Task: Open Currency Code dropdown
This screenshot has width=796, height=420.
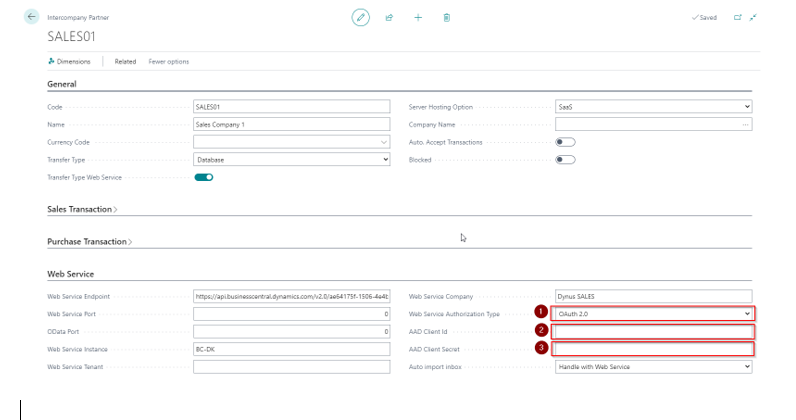Action: [384, 142]
